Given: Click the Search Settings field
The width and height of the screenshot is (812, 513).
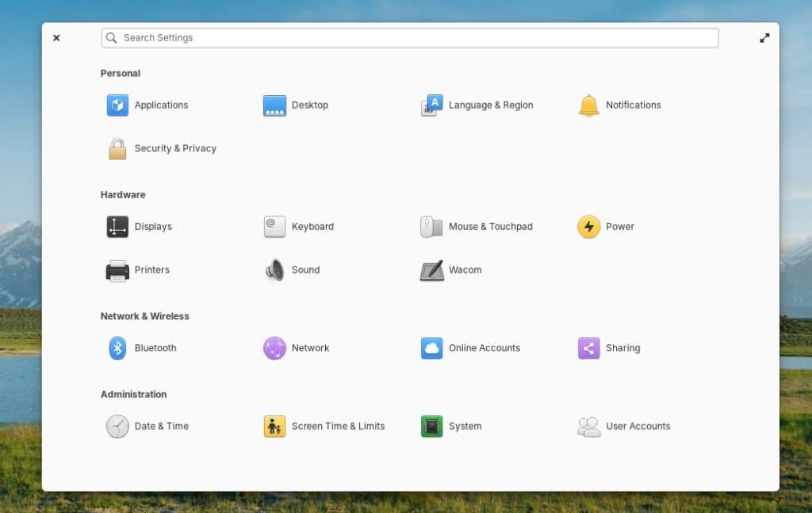Looking at the screenshot, I should 409,37.
